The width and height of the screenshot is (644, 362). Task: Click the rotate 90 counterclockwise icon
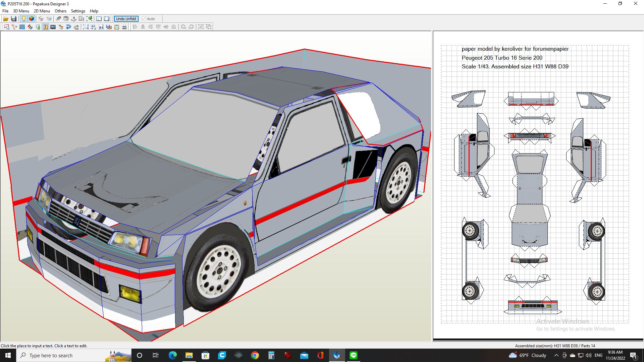click(x=183, y=27)
